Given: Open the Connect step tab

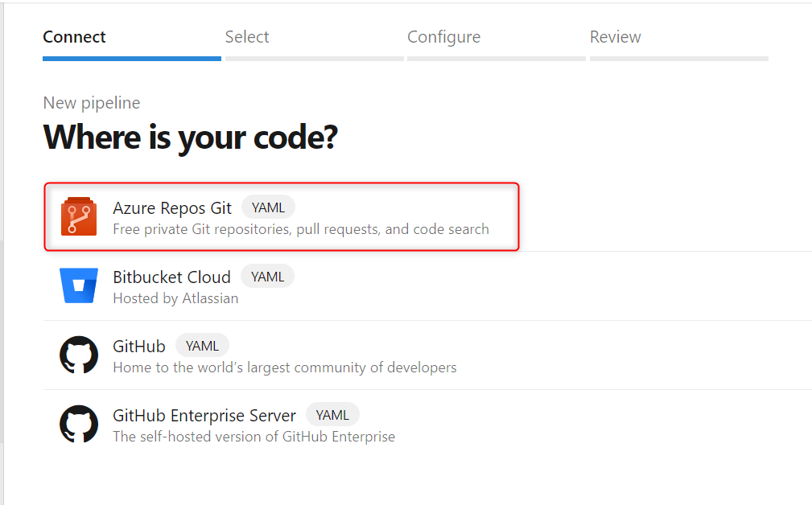Looking at the screenshot, I should [74, 37].
